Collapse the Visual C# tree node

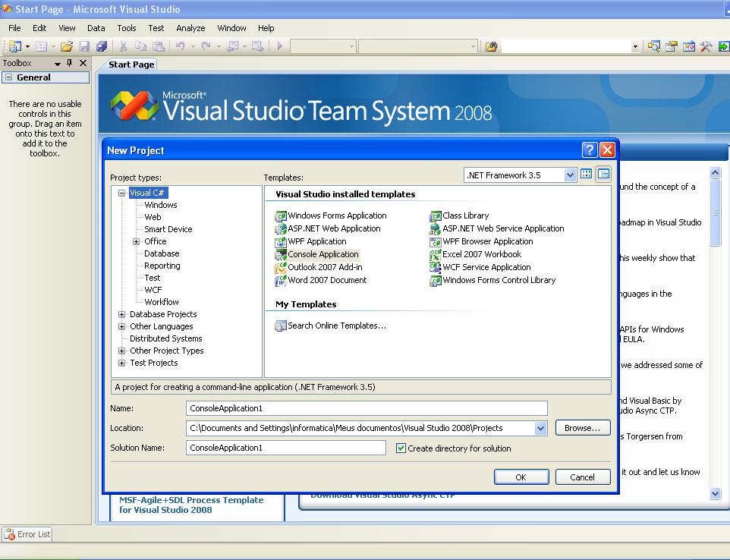122,193
